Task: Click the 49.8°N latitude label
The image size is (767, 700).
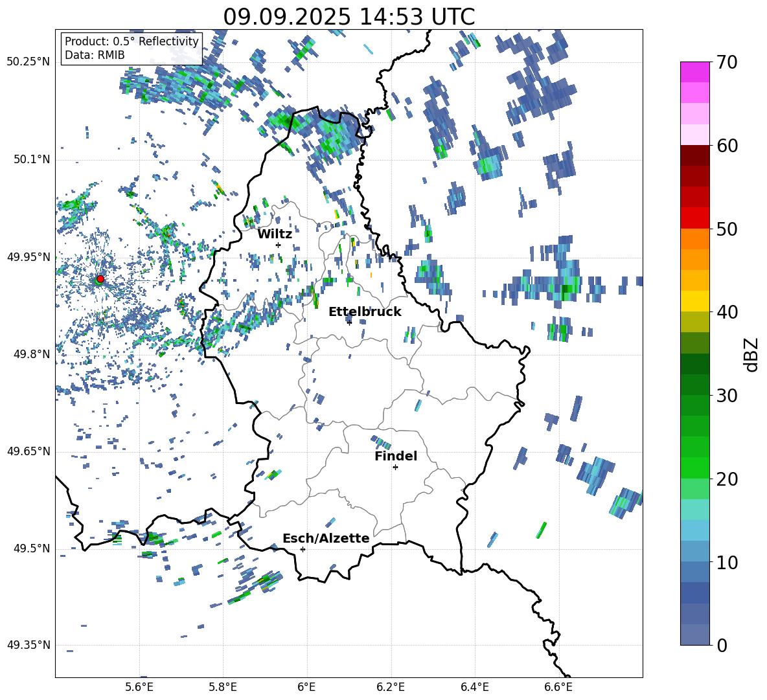Action: point(32,354)
